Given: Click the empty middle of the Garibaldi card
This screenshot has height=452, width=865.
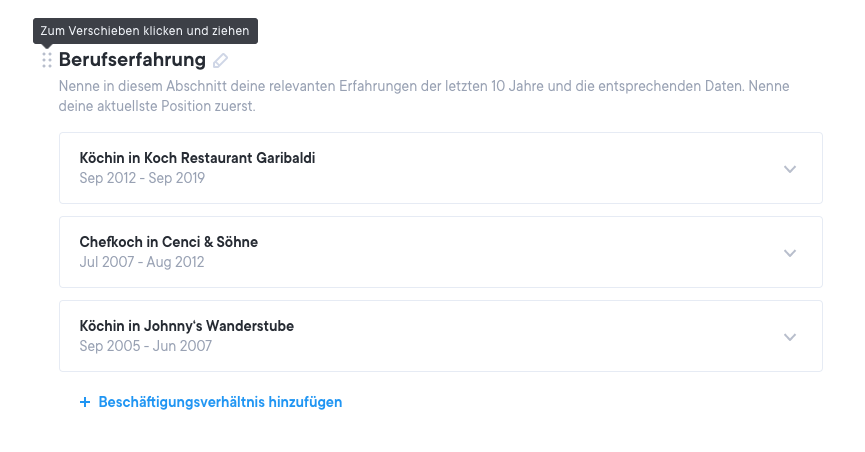Looking at the screenshot, I should [x=500, y=168].
